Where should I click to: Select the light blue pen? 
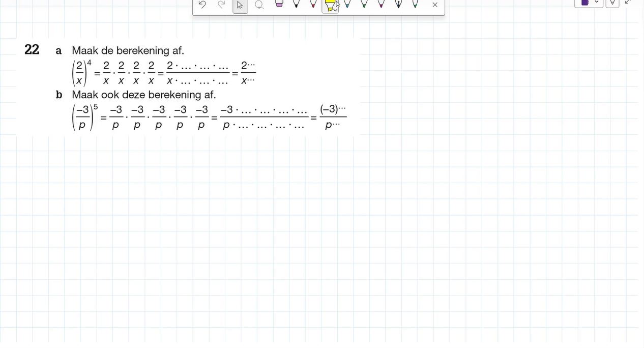[x=347, y=4]
